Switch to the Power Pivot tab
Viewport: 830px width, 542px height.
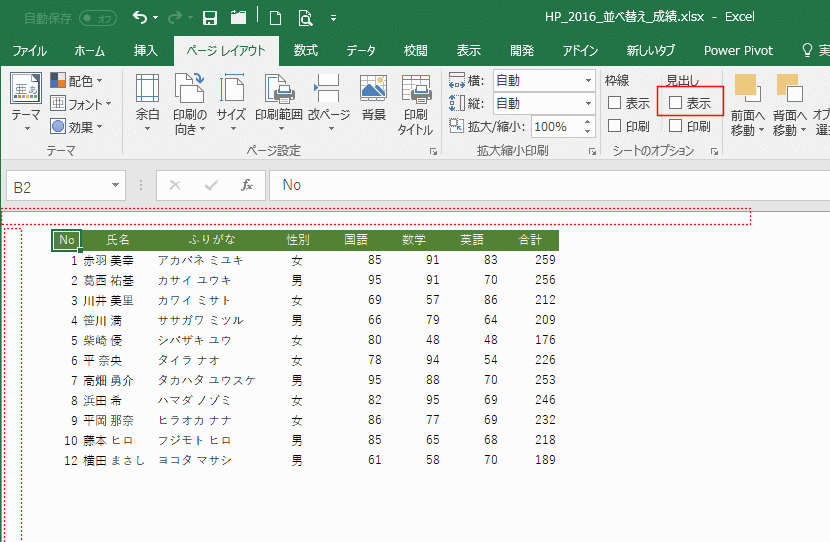(738, 51)
